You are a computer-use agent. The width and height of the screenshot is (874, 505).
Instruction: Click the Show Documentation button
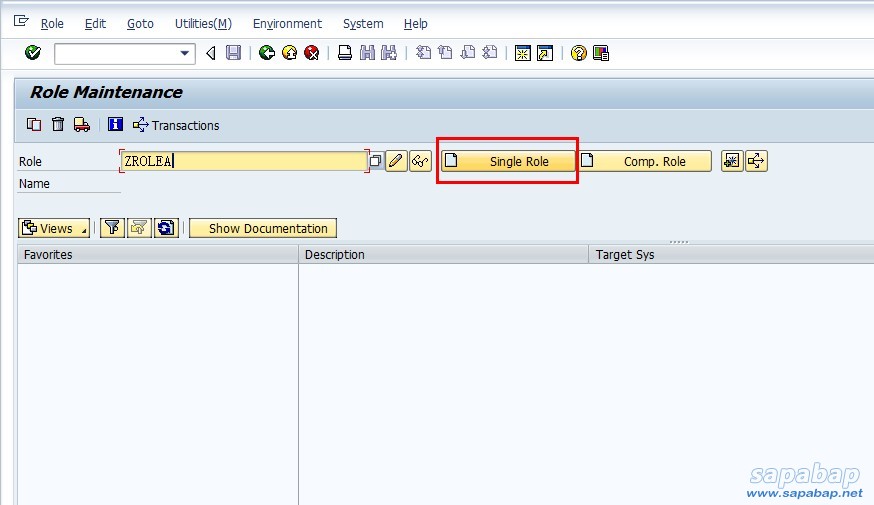263,228
